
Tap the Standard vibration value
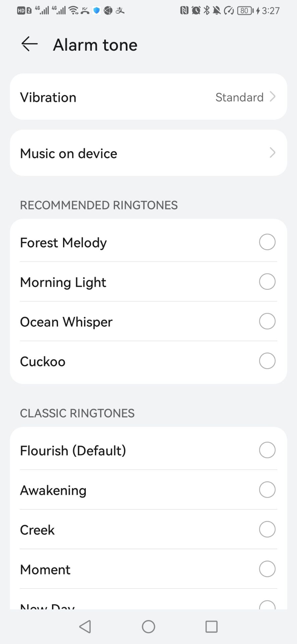(x=239, y=97)
